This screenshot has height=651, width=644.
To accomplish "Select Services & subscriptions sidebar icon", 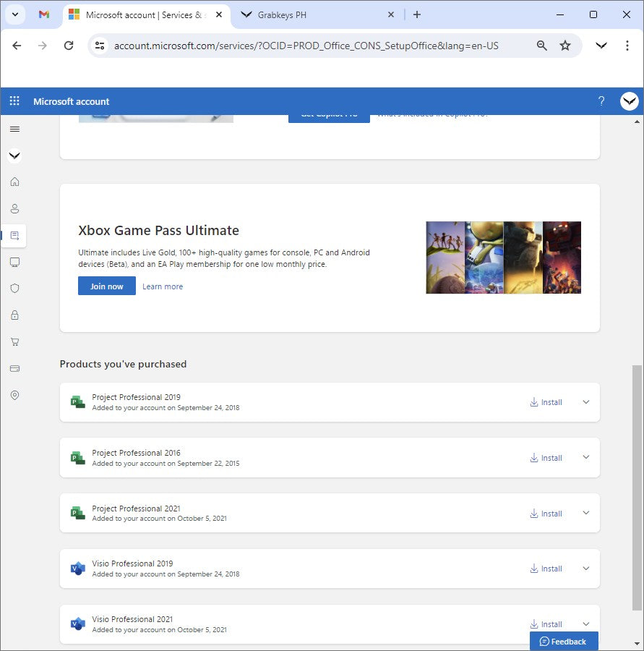I will pyautogui.click(x=14, y=235).
